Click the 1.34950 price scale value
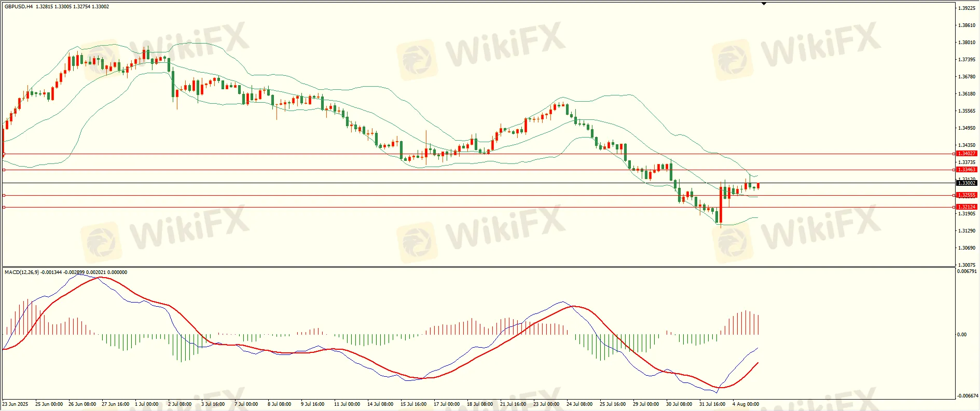Screen dimensions: 980x411 [967, 128]
